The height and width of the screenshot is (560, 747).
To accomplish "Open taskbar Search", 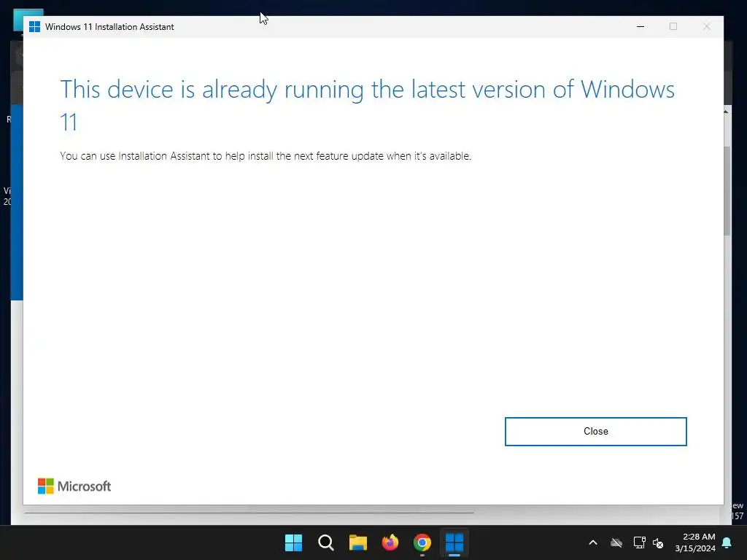I will point(326,542).
